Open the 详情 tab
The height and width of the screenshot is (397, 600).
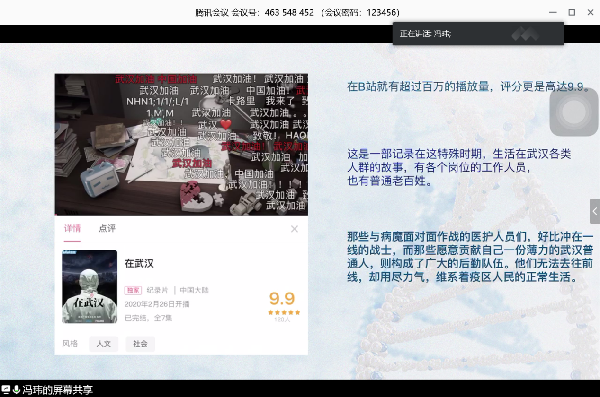click(72, 229)
